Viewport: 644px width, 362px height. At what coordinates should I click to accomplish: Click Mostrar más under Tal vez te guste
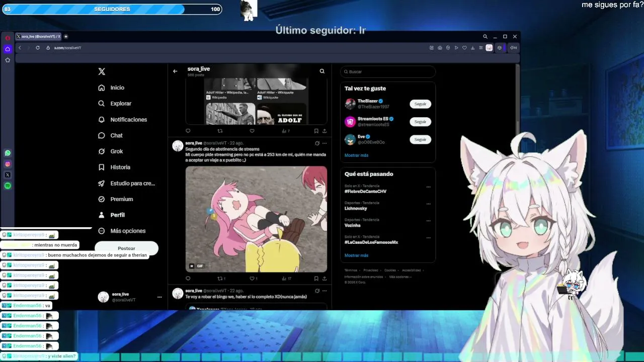point(356,155)
